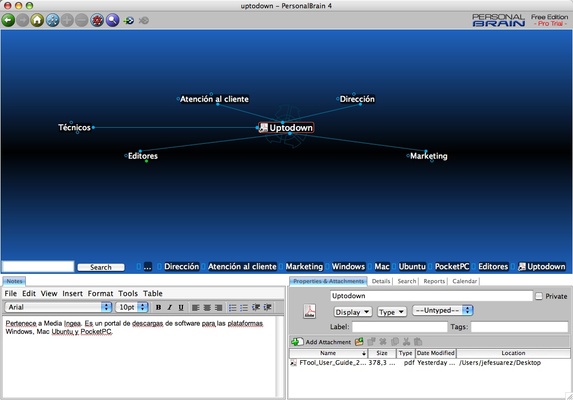Open the Insert menu in notes editor
Screen dimensions: 573x400
(72, 293)
